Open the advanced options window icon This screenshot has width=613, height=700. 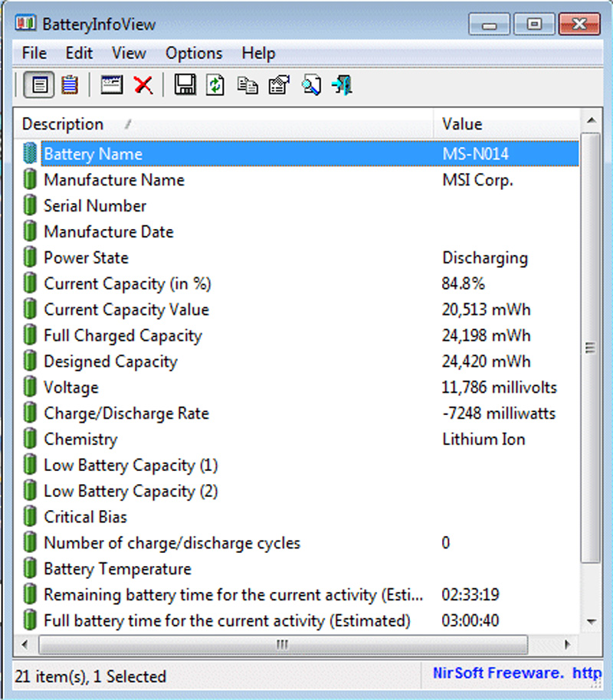tap(110, 85)
